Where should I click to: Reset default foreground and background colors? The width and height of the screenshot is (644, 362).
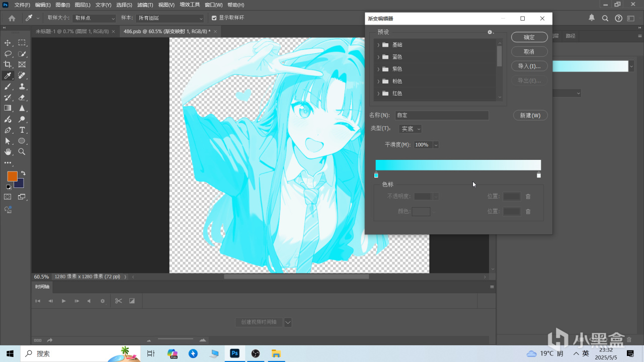pos(8,187)
